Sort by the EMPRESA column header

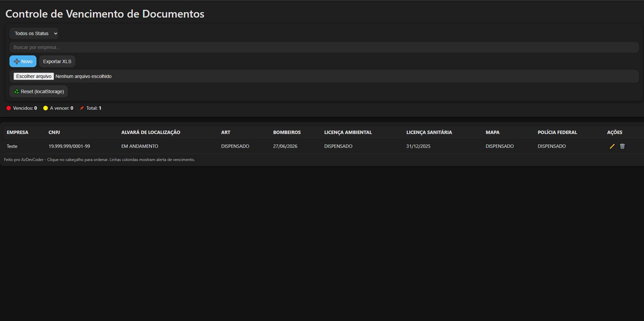point(18,132)
